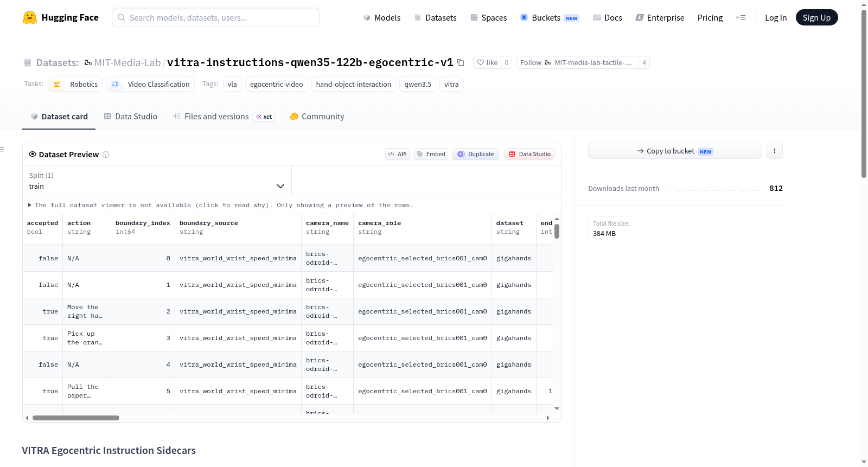
Task: Switch to the Dataset card tab
Action: [59, 117]
